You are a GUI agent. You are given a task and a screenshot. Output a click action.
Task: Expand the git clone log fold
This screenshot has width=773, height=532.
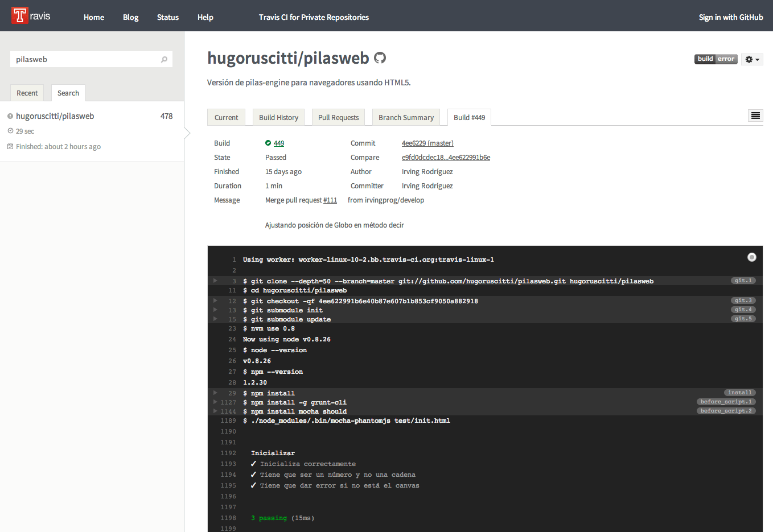215,281
